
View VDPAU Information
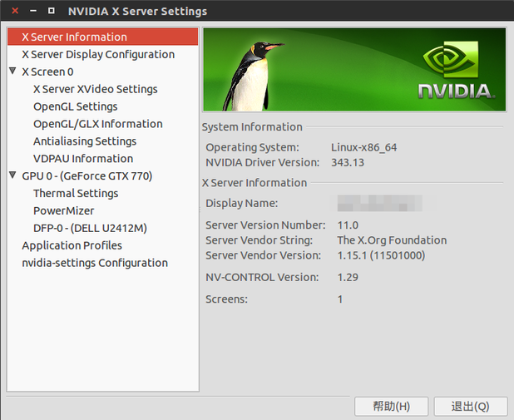tap(82, 159)
